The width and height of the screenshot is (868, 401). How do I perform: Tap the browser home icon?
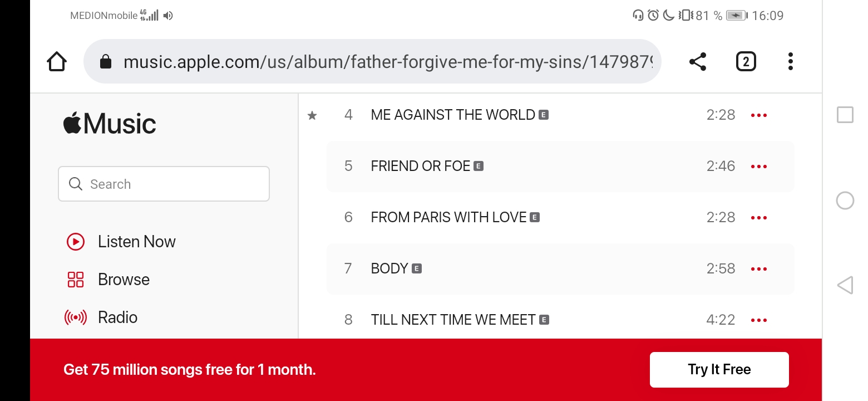click(57, 61)
